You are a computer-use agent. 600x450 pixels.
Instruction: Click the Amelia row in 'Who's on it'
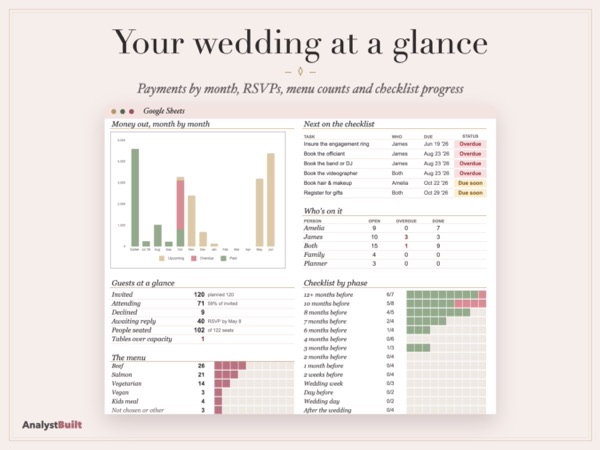395,228
